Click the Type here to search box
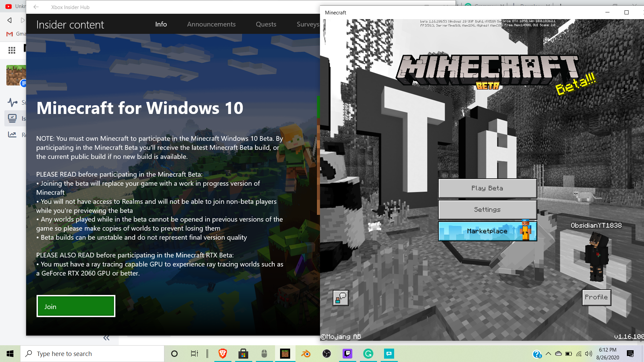 (x=92, y=354)
